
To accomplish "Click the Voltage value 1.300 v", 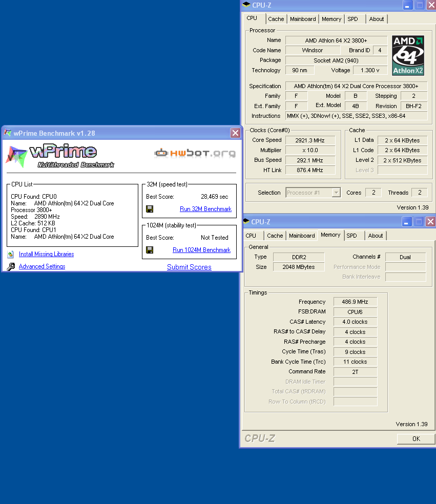I will (370, 70).
